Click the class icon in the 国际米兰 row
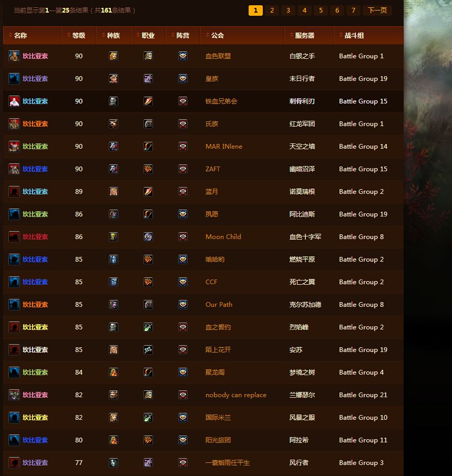The image size is (452, 476). pos(148,417)
